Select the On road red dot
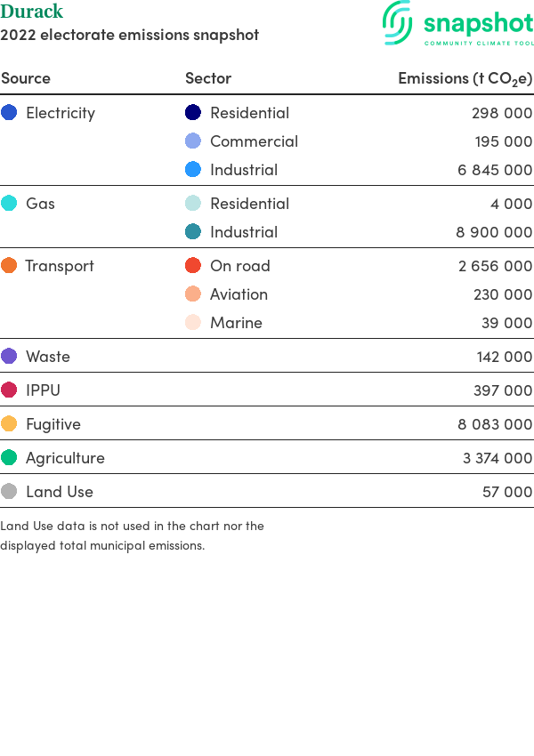Image resolution: width=534 pixels, height=756 pixels. 193,265
